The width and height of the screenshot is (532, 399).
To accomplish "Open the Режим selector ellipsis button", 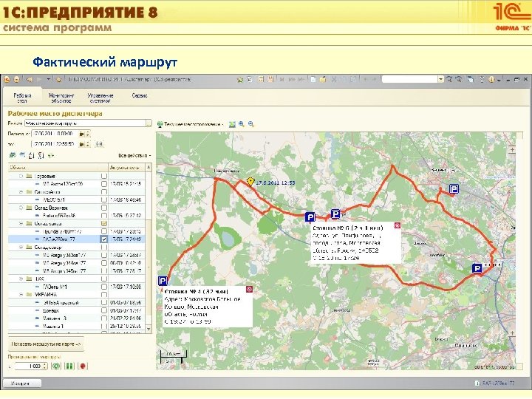I will point(149,123).
